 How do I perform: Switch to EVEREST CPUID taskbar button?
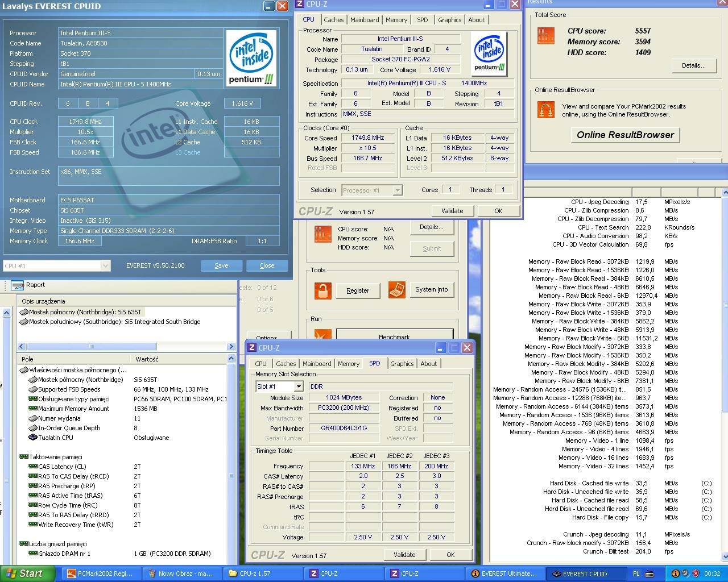tap(585, 574)
